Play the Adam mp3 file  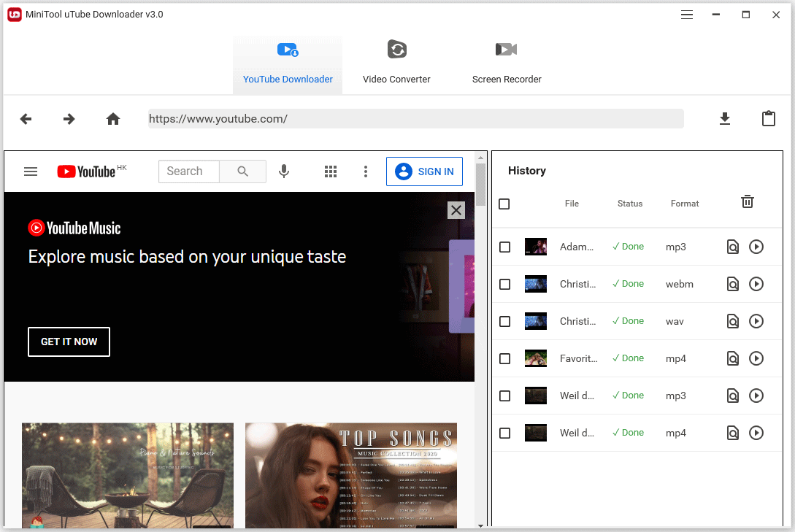[756, 247]
